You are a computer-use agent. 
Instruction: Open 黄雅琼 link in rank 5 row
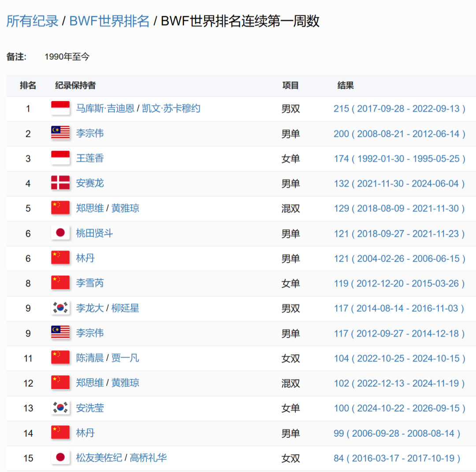[125, 208]
